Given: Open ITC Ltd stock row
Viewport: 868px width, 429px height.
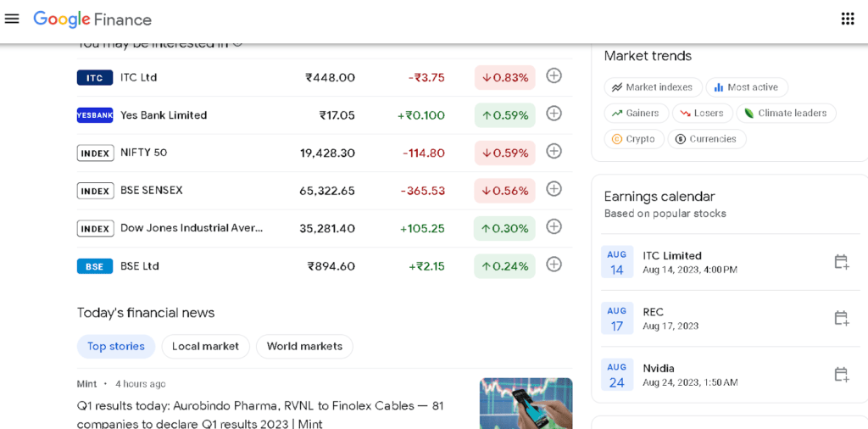Looking at the screenshot, I should click(x=325, y=77).
